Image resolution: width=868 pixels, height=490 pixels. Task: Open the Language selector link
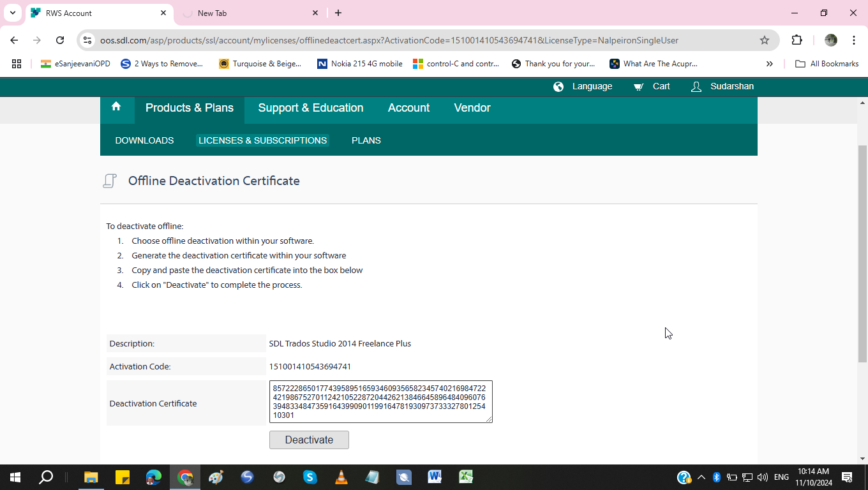(x=592, y=86)
